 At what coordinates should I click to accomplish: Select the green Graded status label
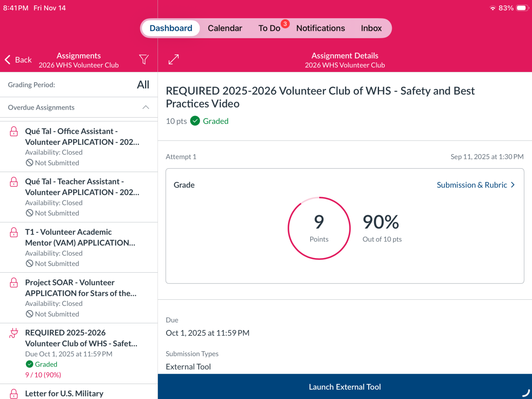pos(215,121)
